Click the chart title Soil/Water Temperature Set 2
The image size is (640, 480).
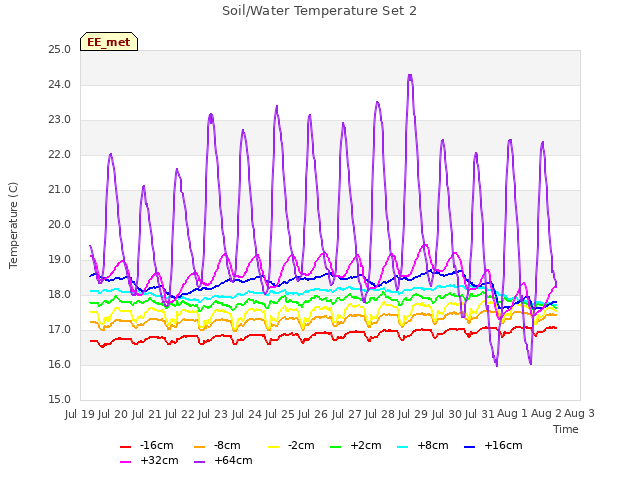[319, 11]
